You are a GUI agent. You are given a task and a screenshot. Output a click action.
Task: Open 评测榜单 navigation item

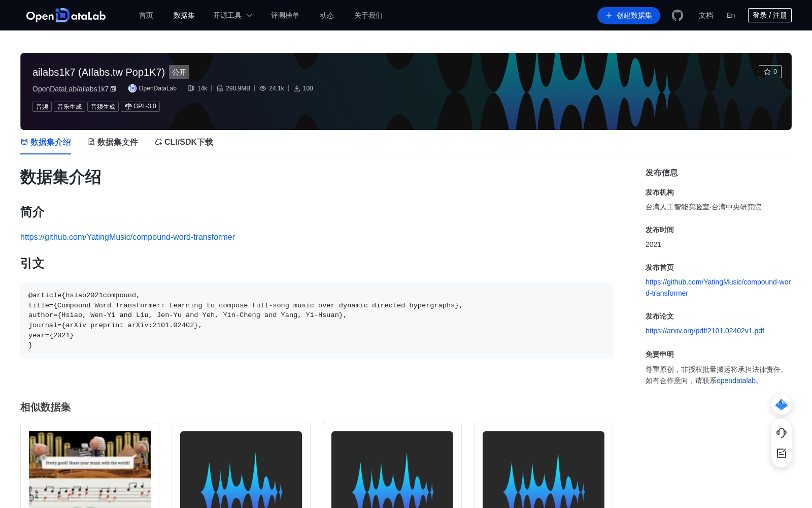285,15
